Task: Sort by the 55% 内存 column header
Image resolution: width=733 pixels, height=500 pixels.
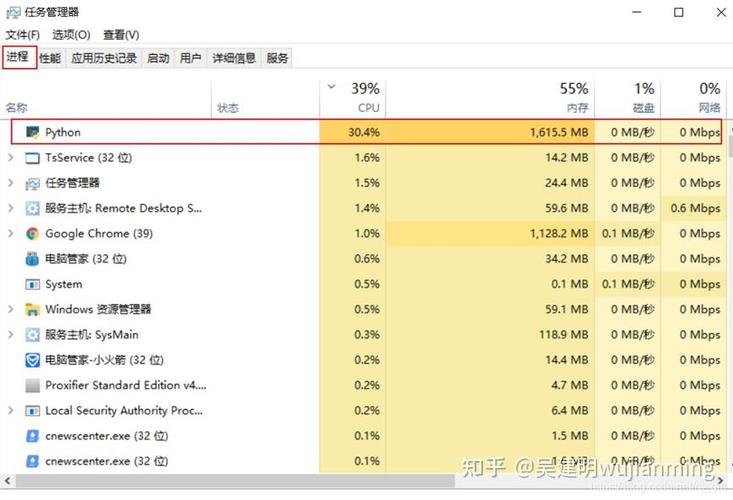Action: click(490, 99)
